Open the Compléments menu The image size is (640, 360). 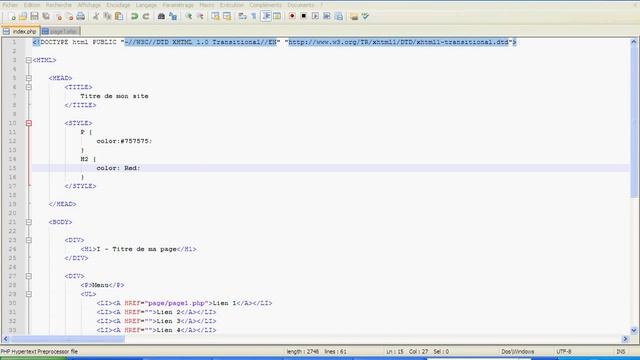[265, 5]
